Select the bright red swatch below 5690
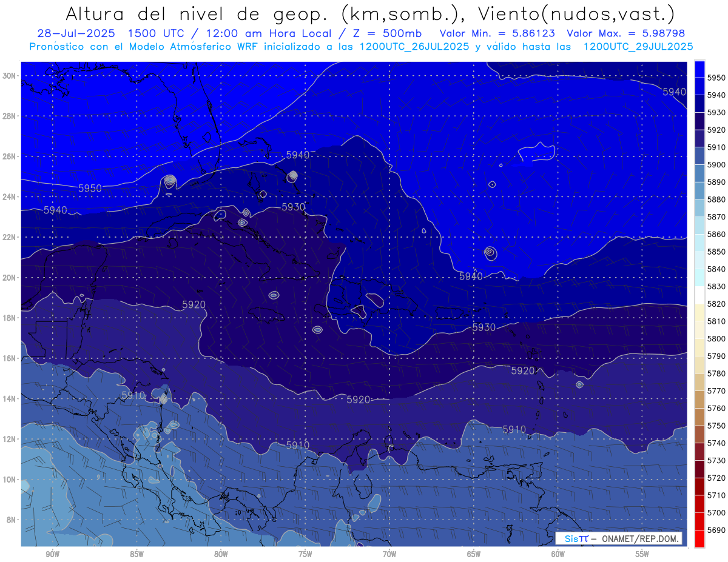Image resolution: width=728 pixels, height=562 pixels. pos(699,538)
